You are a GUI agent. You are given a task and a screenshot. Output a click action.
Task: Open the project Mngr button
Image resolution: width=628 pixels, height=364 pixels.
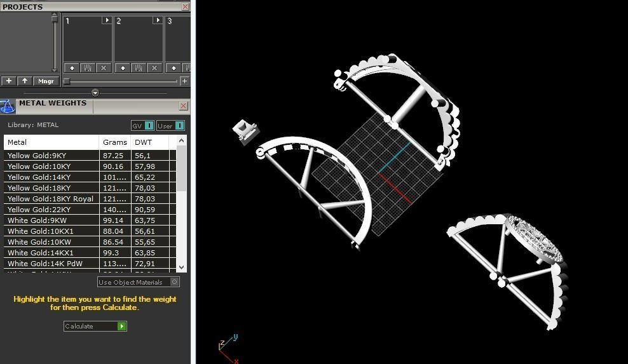(x=46, y=81)
